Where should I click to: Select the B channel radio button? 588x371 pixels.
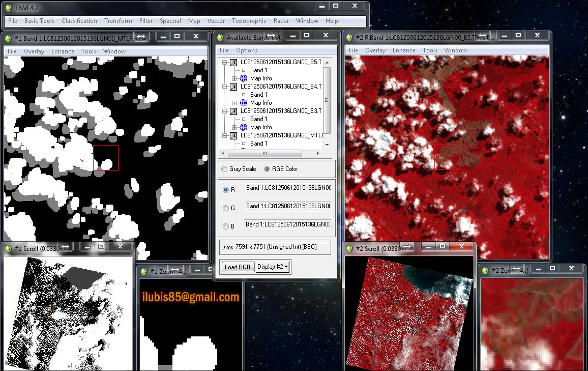pyautogui.click(x=225, y=226)
